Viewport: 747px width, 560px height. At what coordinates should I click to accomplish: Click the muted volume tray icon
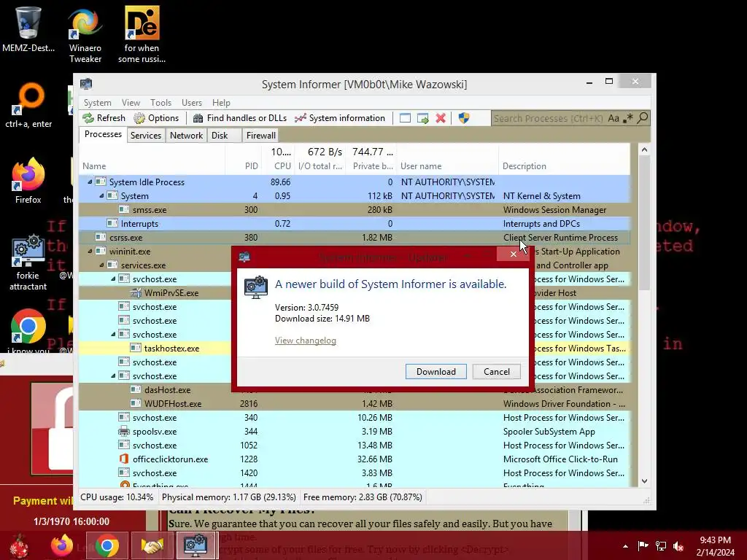pos(678,546)
